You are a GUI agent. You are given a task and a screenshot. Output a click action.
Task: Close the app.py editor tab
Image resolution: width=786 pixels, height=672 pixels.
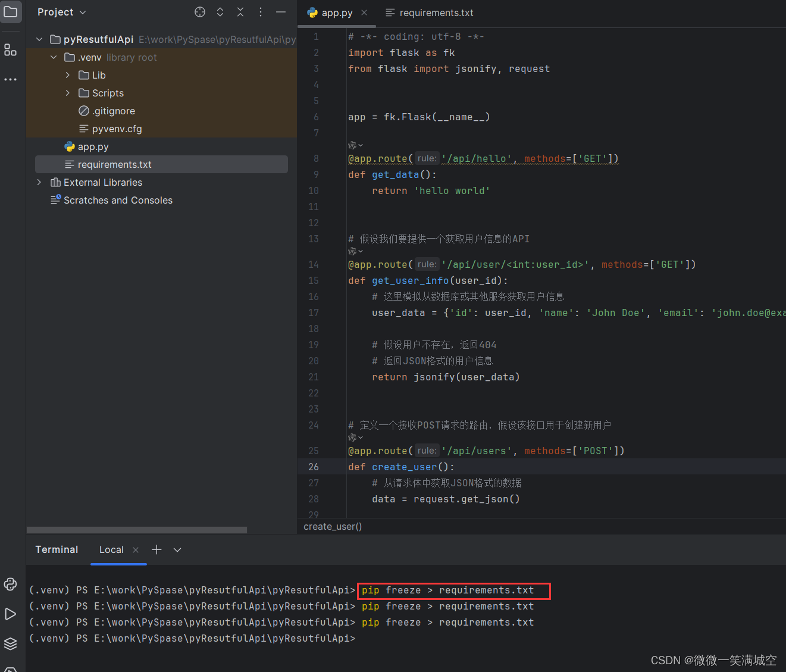[364, 12]
